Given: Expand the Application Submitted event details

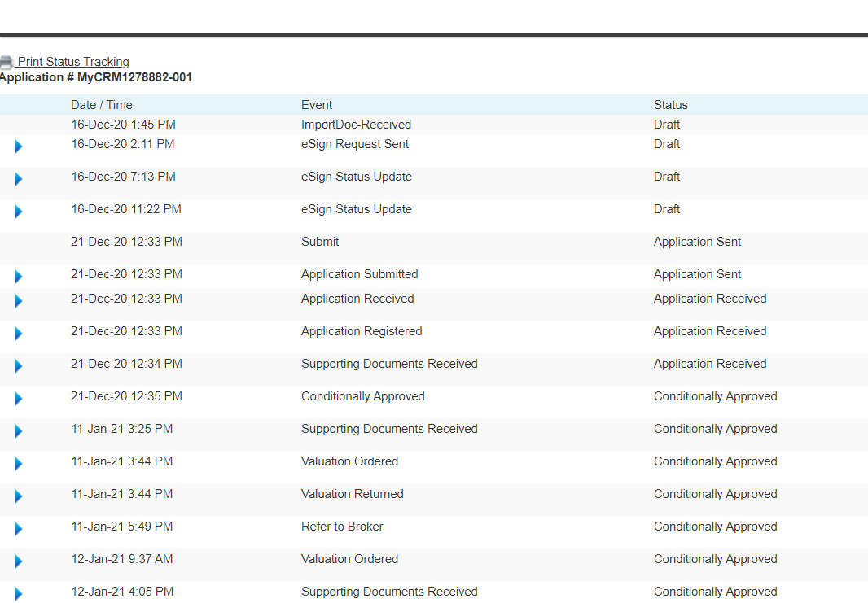Looking at the screenshot, I should pos(17,277).
